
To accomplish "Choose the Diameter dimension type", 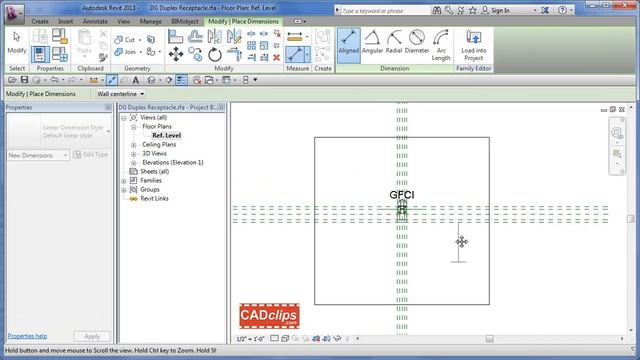I will (417, 43).
